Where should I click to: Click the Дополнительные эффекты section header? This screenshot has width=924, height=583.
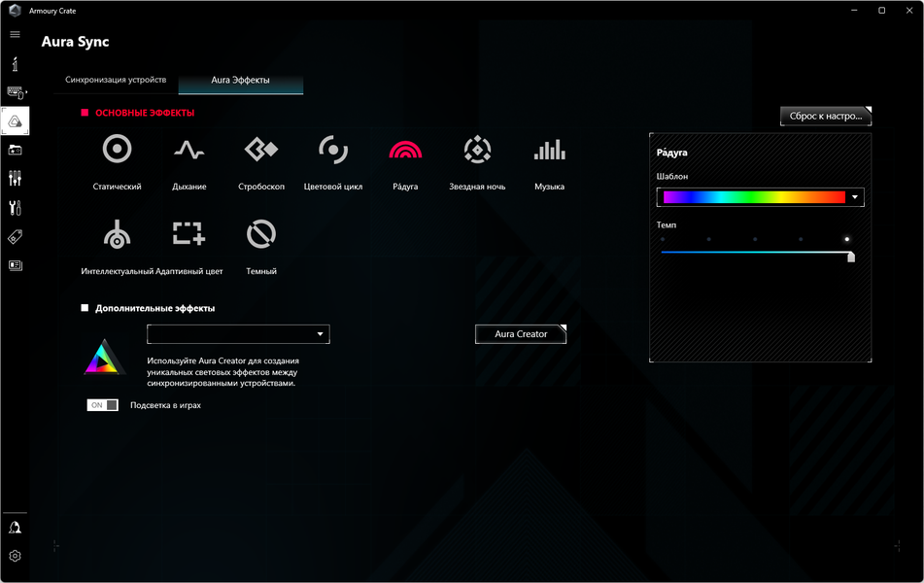[x=155, y=308]
